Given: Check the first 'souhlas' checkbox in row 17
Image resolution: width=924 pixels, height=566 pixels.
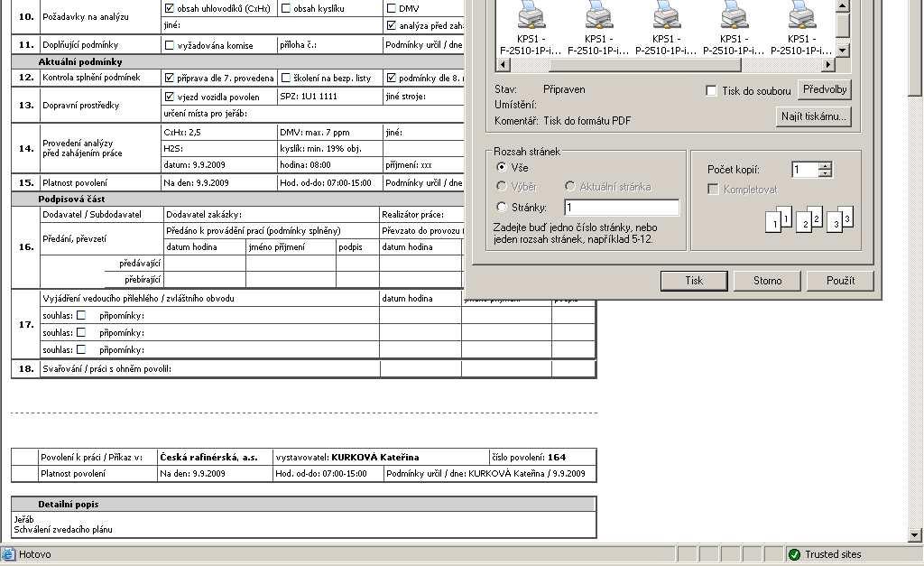Looking at the screenshot, I should 81,315.
